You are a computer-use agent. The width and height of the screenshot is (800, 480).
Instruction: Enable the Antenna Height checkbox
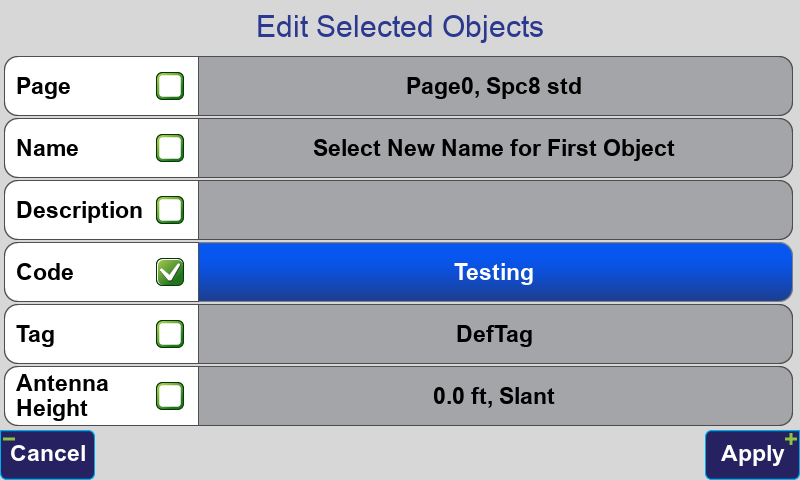(x=170, y=396)
